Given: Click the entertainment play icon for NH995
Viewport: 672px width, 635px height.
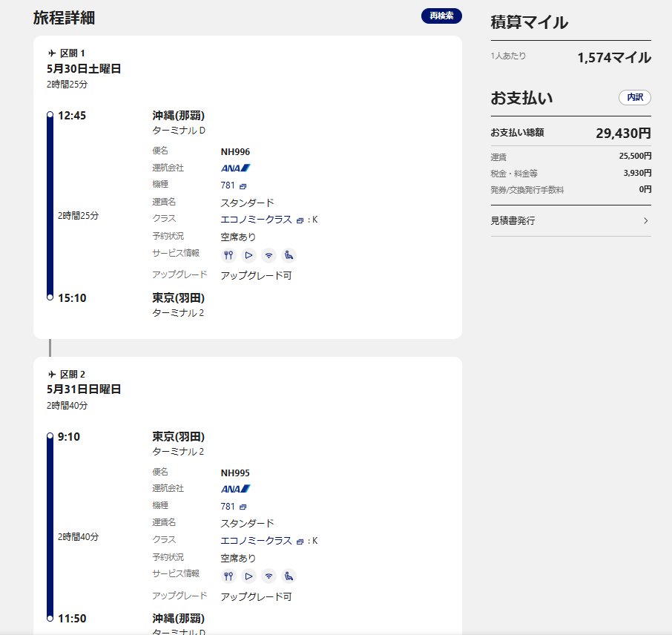Looking at the screenshot, I should 249,576.
